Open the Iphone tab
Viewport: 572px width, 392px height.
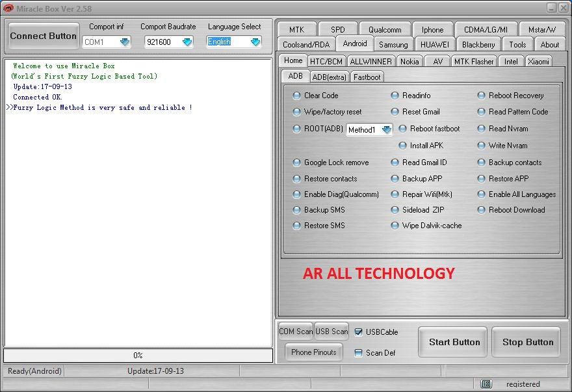point(433,29)
